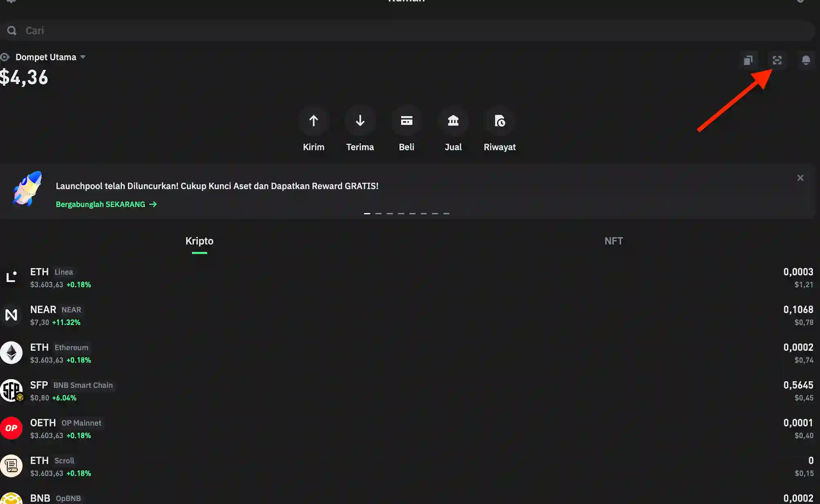Open the Kirim send arrow icon

point(314,121)
